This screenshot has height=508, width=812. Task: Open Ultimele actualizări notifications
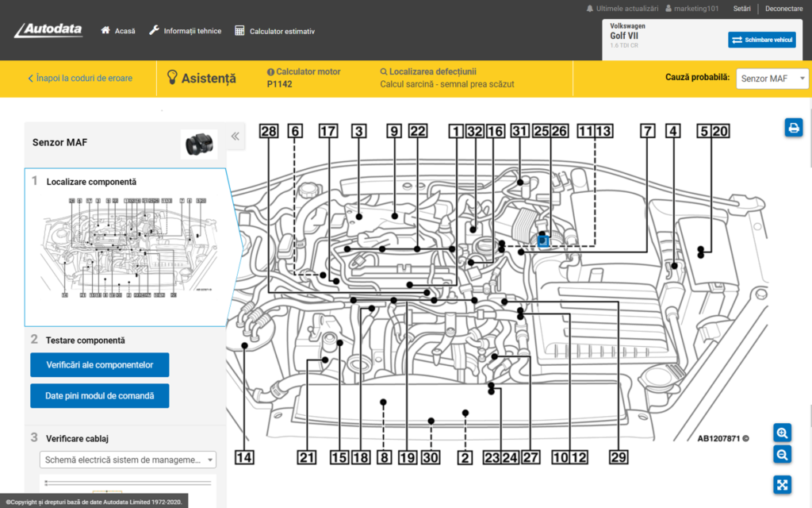622,9
